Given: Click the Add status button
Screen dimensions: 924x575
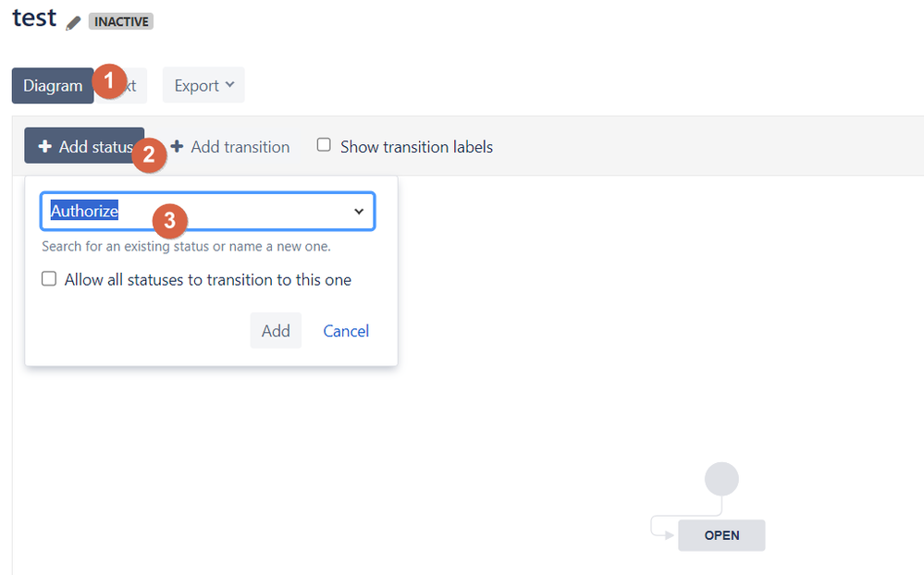Looking at the screenshot, I should 84,145.
